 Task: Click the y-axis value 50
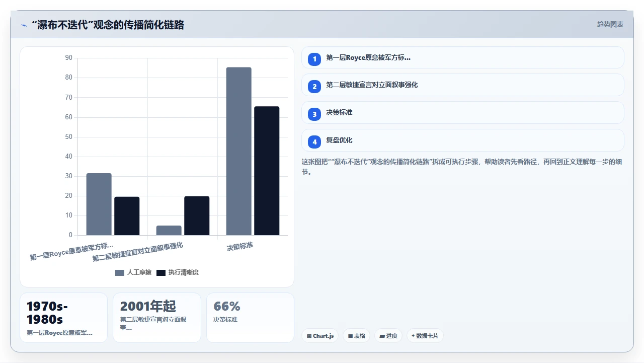(69, 137)
